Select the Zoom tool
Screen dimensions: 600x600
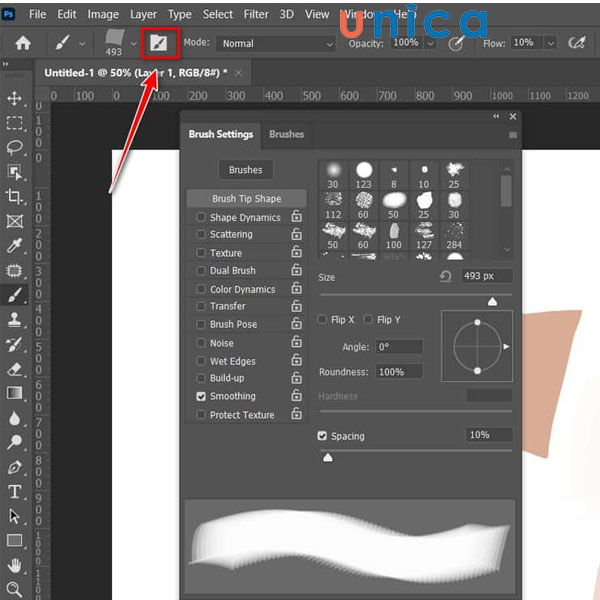tap(15, 589)
